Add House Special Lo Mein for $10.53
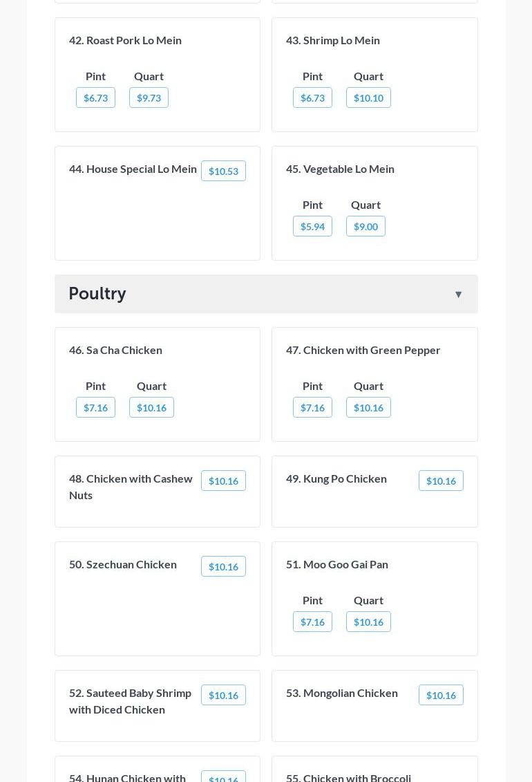Image resolution: width=532 pixels, height=782 pixels. click(223, 171)
